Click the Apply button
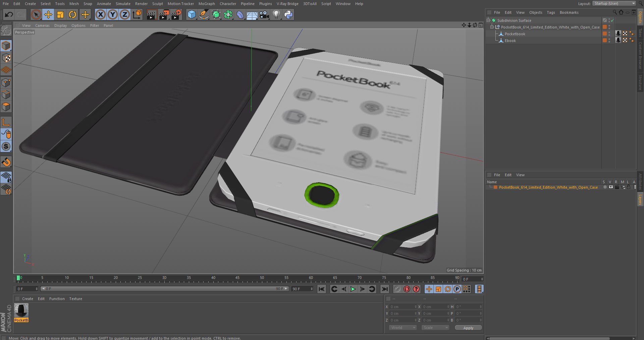Image resolution: width=644 pixels, height=340 pixels. 468,328
